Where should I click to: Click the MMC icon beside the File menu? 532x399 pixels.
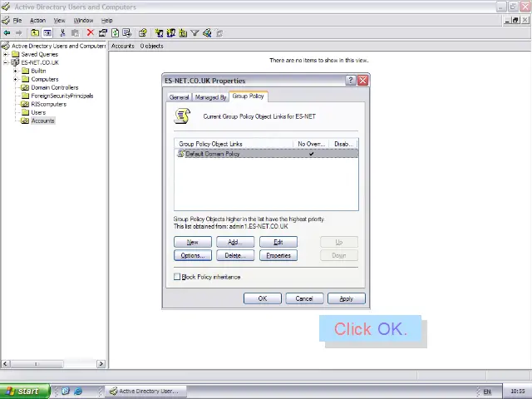(x=6, y=20)
